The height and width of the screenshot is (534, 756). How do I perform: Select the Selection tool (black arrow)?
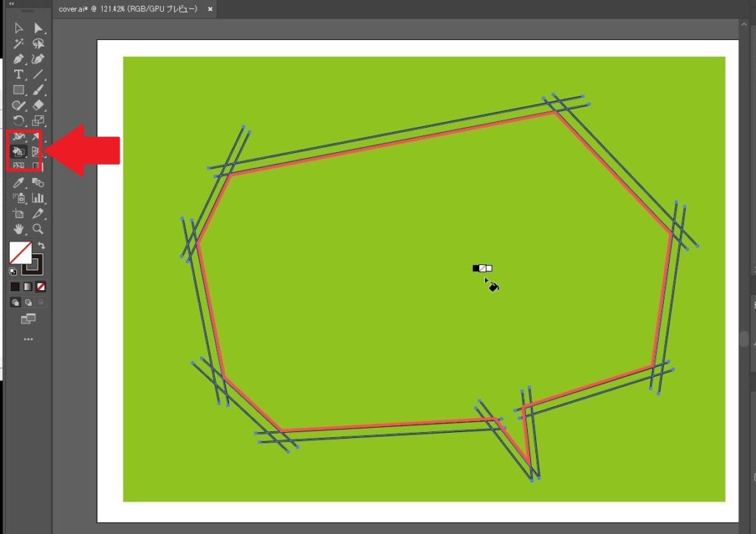click(x=19, y=28)
